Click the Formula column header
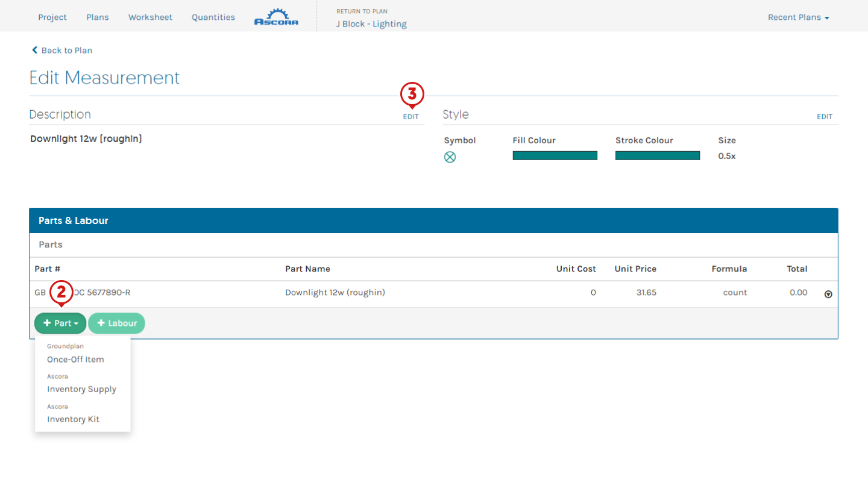 tap(729, 269)
